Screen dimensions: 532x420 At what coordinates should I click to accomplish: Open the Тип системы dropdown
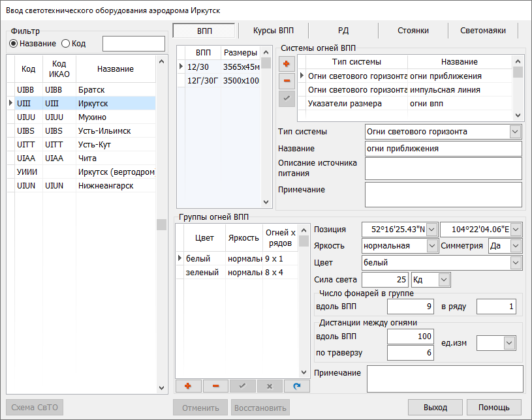point(515,132)
